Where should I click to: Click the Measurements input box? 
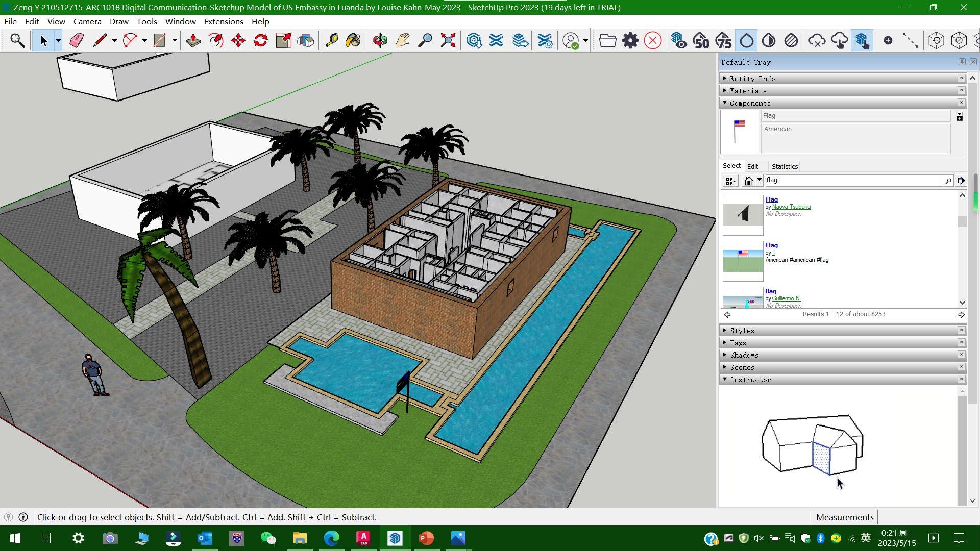click(927, 517)
